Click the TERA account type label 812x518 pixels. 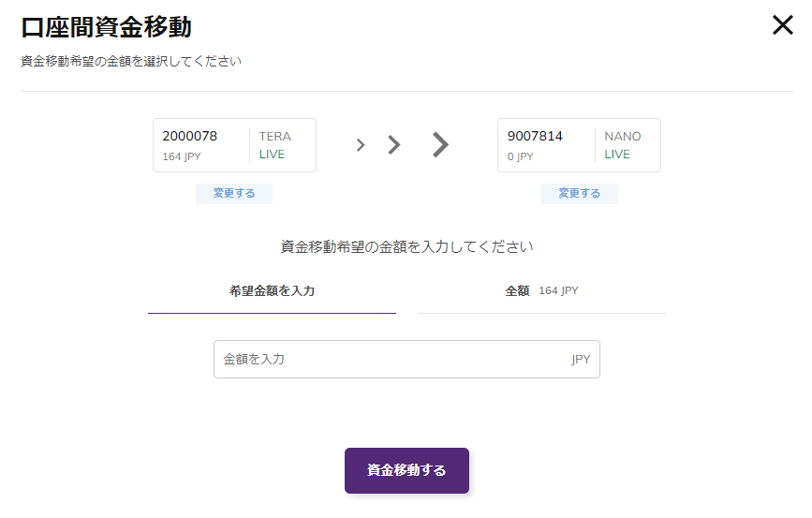click(275, 136)
